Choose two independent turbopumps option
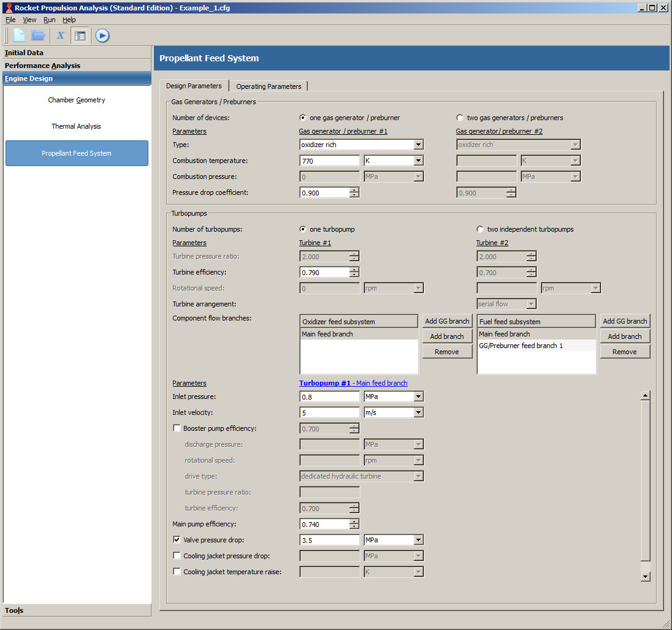Image resolution: width=672 pixels, height=630 pixels. pyautogui.click(x=480, y=229)
